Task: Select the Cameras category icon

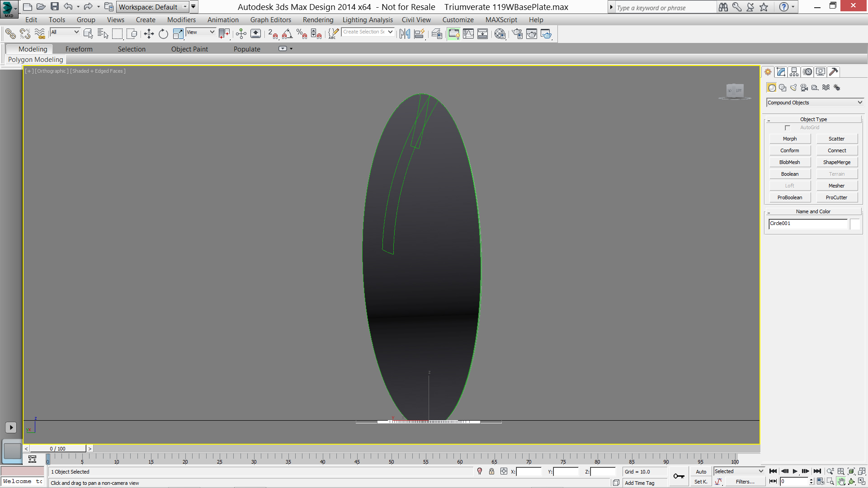Action: pyautogui.click(x=804, y=88)
